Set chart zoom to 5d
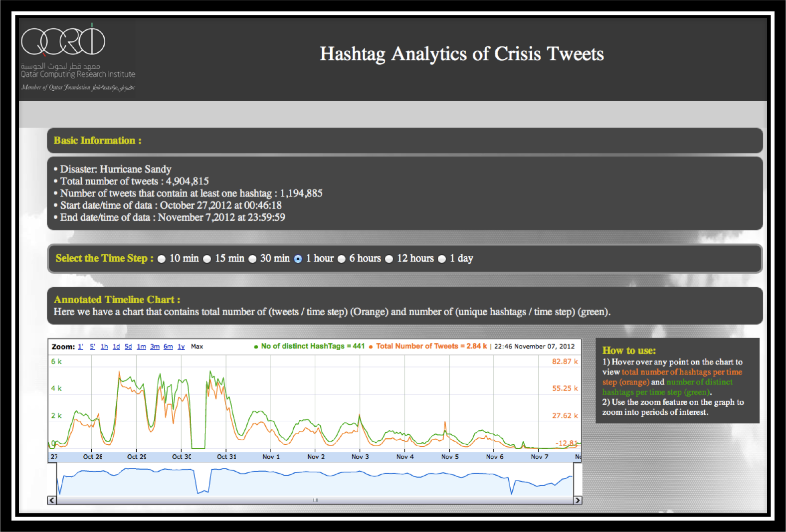The height and width of the screenshot is (532, 786). (128, 347)
